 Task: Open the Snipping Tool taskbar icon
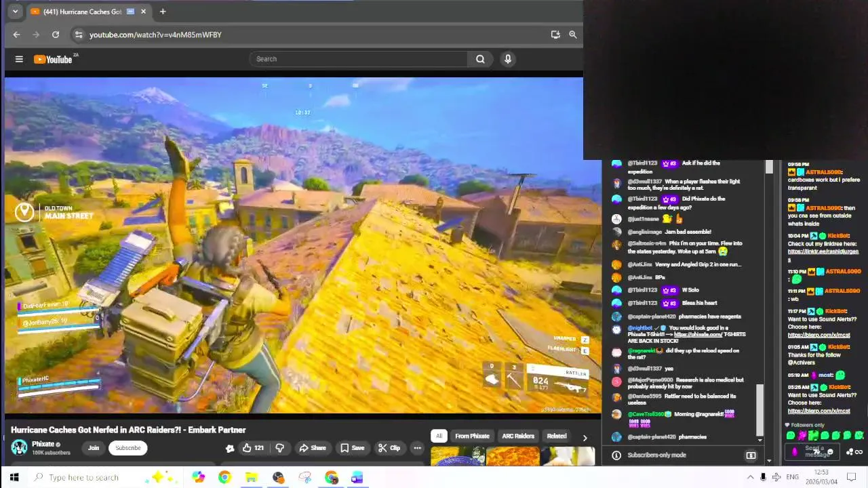[304, 477]
